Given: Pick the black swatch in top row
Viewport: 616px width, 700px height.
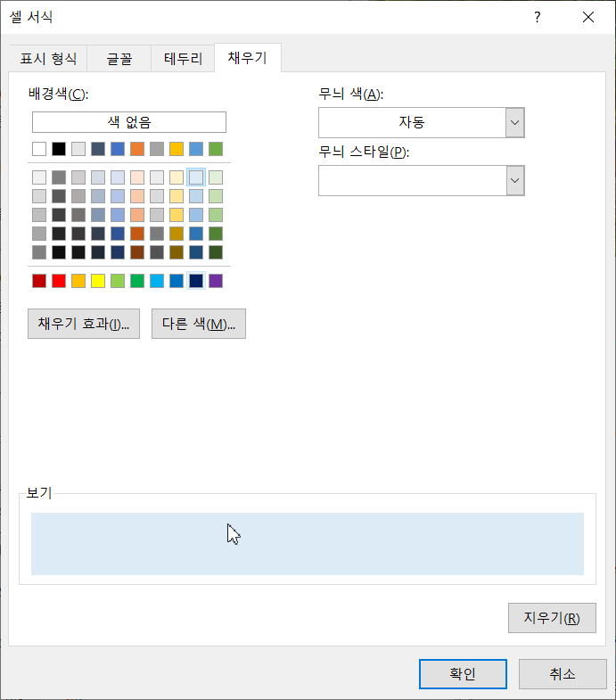Looking at the screenshot, I should pos(59,149).
